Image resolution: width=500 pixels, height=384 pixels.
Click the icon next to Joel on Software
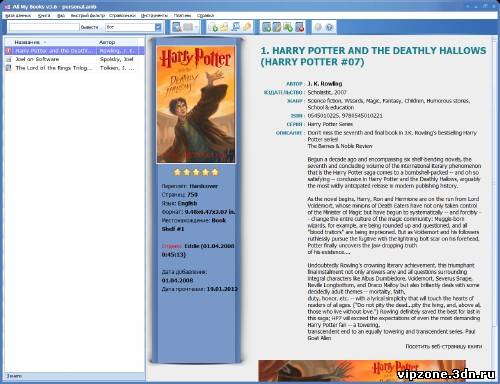(9, 59)
